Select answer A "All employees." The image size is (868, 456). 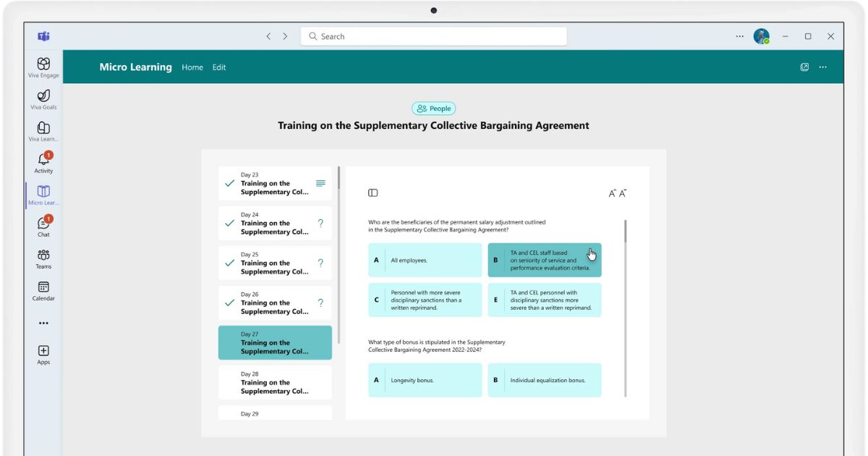tap(425, 260)
